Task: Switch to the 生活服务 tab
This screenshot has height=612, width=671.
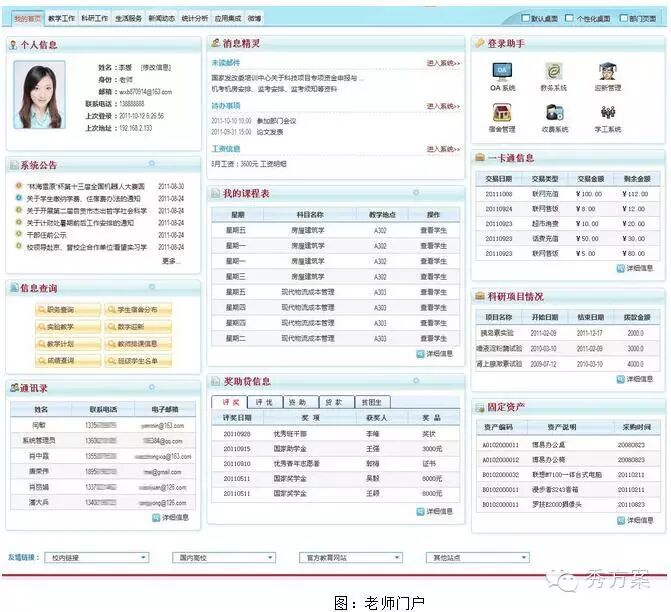Action: (x=128, y=18)
